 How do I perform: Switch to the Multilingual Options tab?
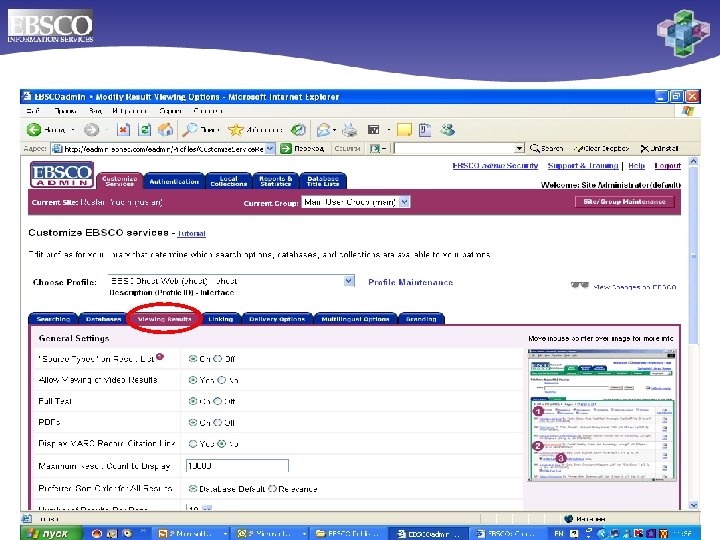point(355,319)
